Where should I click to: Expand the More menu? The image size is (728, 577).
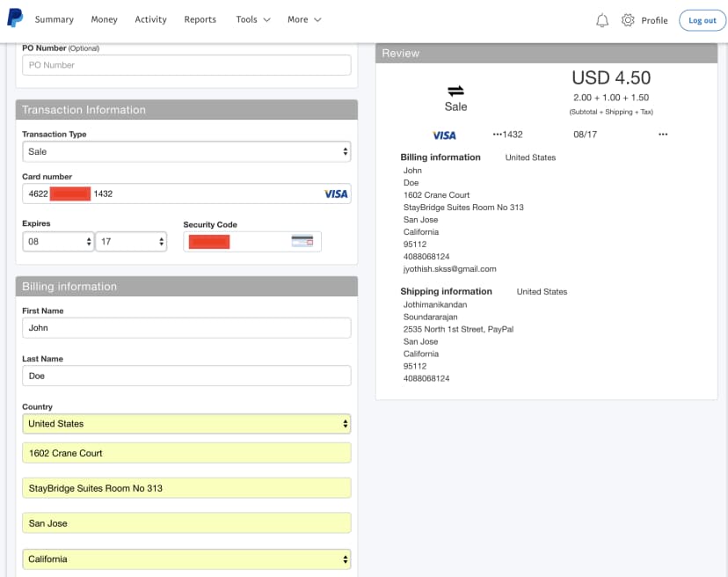click(x=304, y=19)
